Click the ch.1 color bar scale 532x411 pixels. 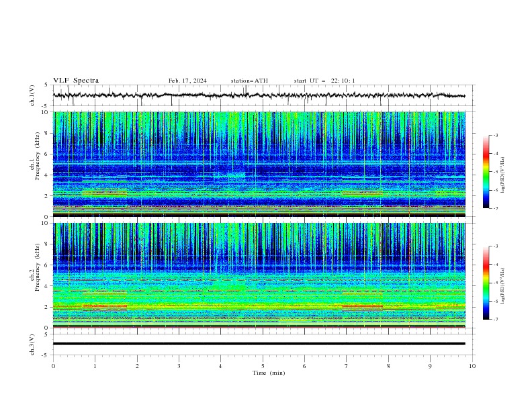pos(486,172)
